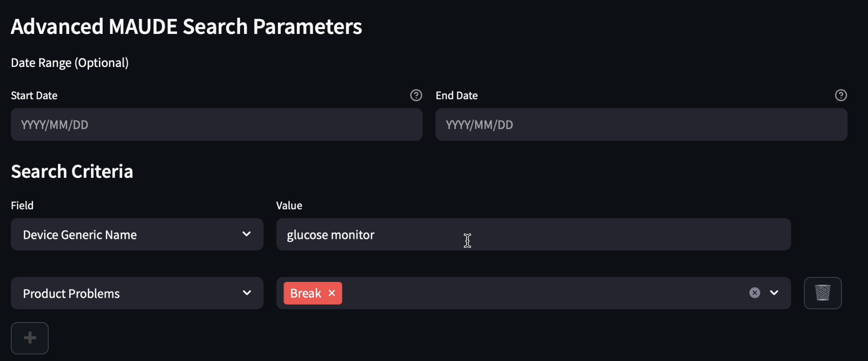
Task: Click the glucose monitor value text field
Action: pyautogui.click(x=533, y=234)
